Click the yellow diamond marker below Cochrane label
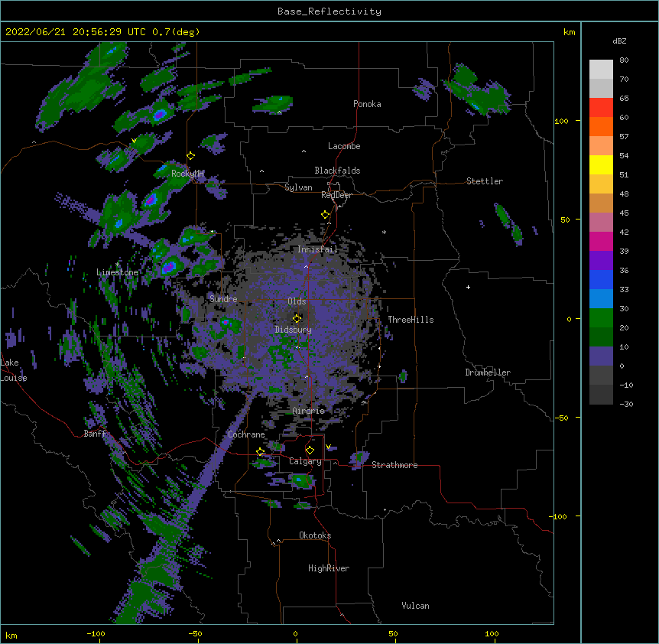This screenshot has width=659, height=644. (x=260, y=452)
